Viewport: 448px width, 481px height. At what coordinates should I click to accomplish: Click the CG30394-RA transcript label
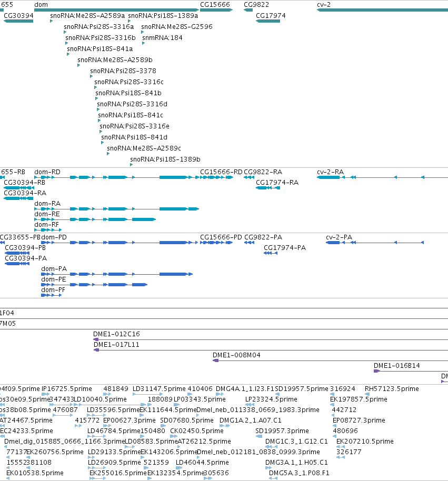click(x=25, y=193)
